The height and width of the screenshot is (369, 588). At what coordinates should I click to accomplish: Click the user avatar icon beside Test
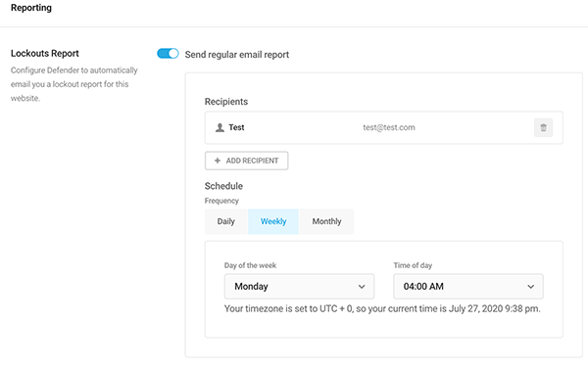click(x=220, y=128)
